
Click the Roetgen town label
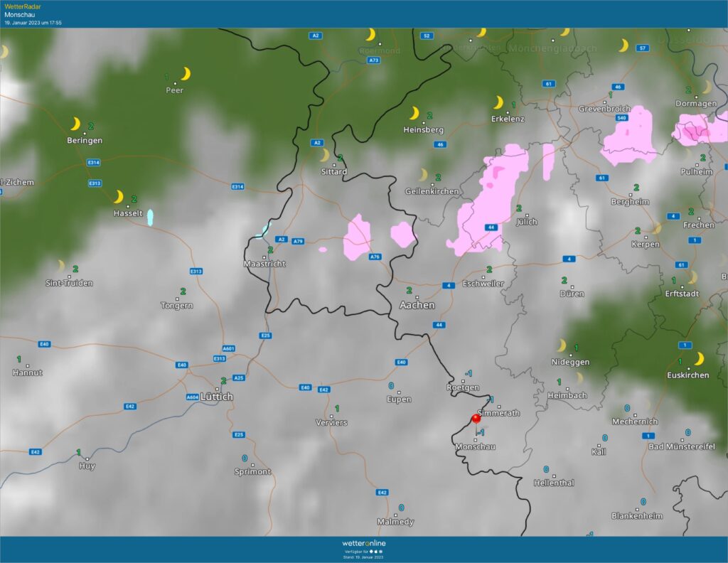coord(463,387)
